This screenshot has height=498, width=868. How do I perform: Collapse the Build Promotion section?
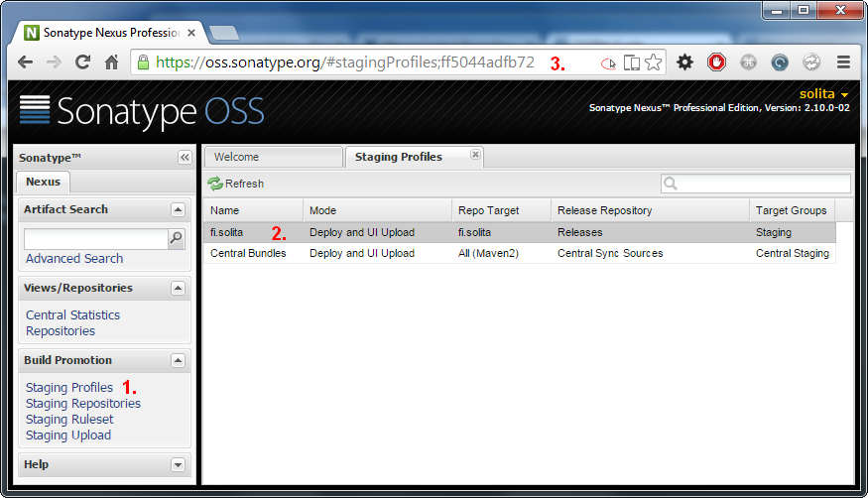pos(178,361)
